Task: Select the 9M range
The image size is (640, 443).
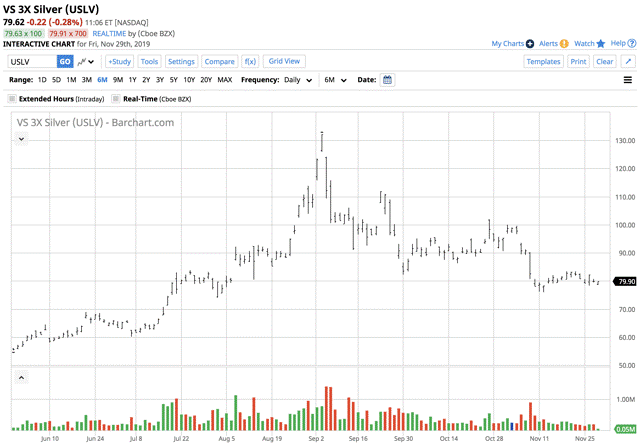Action: tap(118, 80)
